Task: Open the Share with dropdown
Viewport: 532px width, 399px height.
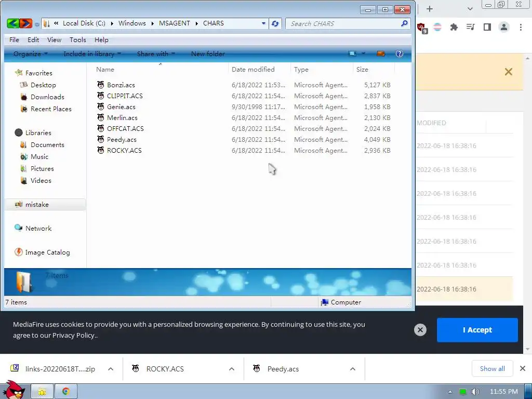Action: click(156, 54)
